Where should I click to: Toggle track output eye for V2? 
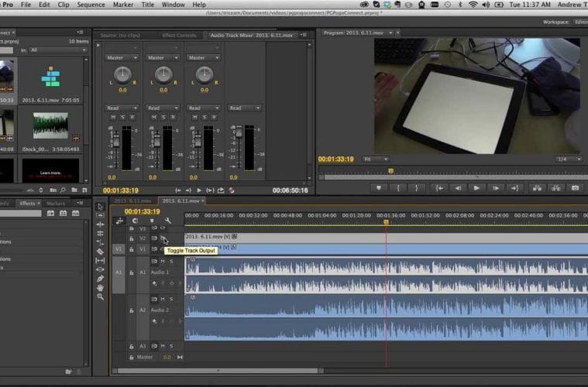[x=163, y=238]
